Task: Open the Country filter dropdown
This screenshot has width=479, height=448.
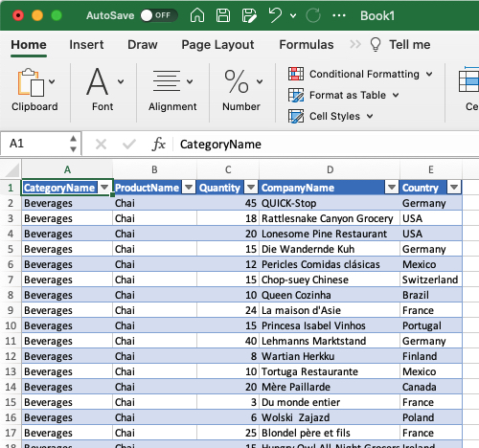Action: (x=454, y=188)
